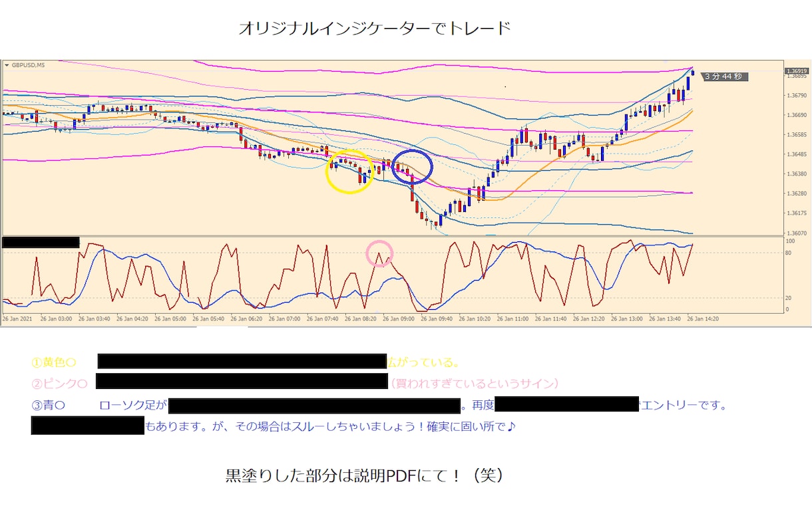Image resolution: width=812 pixels, height=518 pixels.
Task: Click the 1.36790 price scale label
Action: click(x=796, y=95)
